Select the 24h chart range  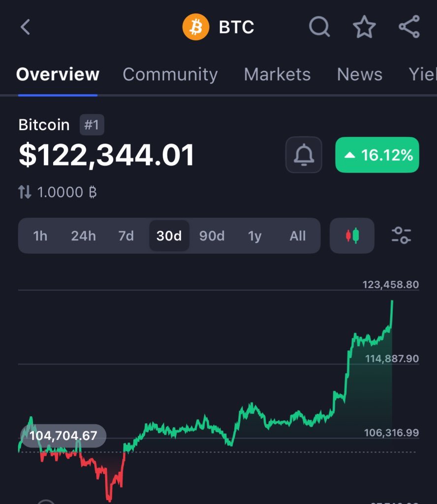pyautogui.click(x=84, y=236)
